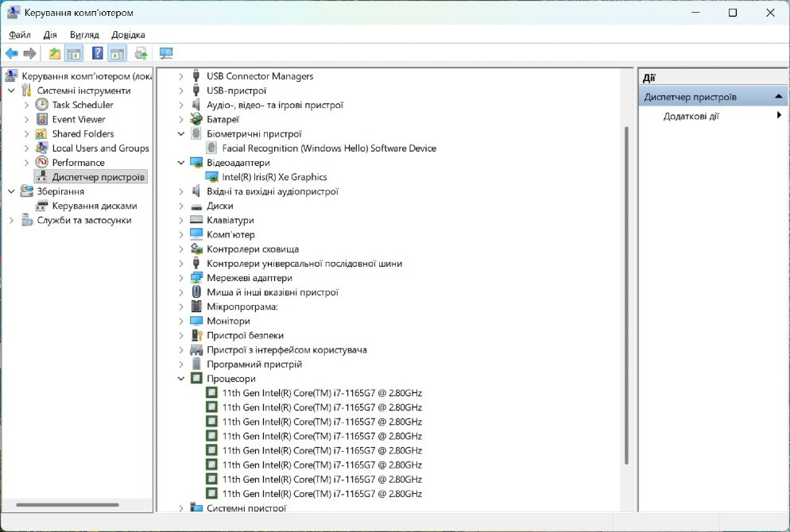Click the Up one level folder icon

click(x=54, y=54)
